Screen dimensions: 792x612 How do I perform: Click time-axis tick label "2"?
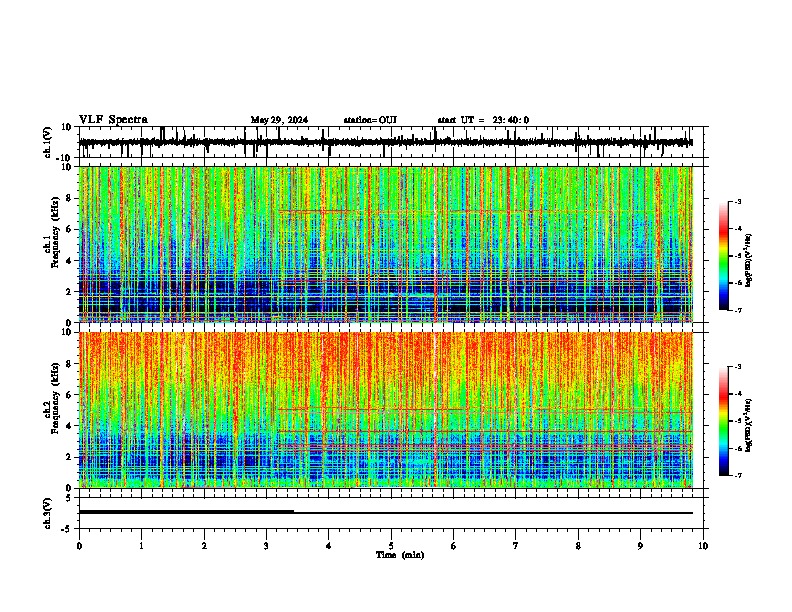pos(204,546)
